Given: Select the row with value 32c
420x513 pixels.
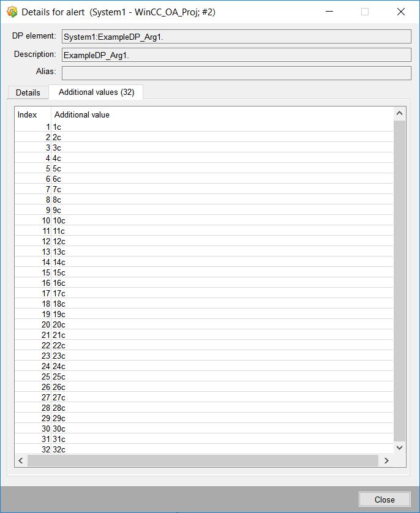Looking at the screenshot, I should coord(202,449).
